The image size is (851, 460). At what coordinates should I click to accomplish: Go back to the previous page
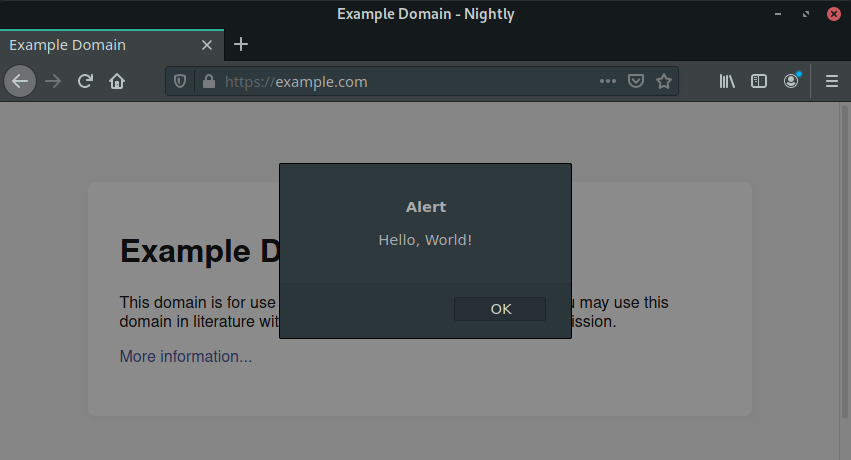pyautogui.click(x=20, y=81)
